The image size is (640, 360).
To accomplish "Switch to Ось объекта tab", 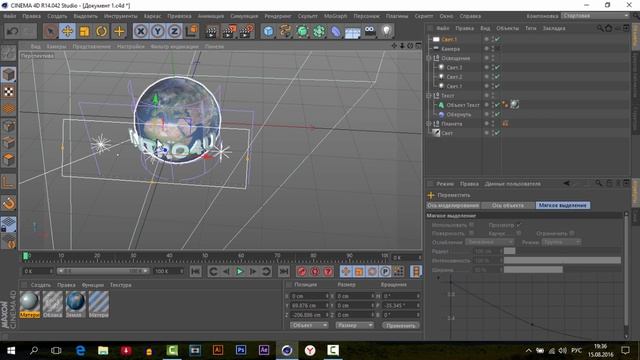I will 507,205.
